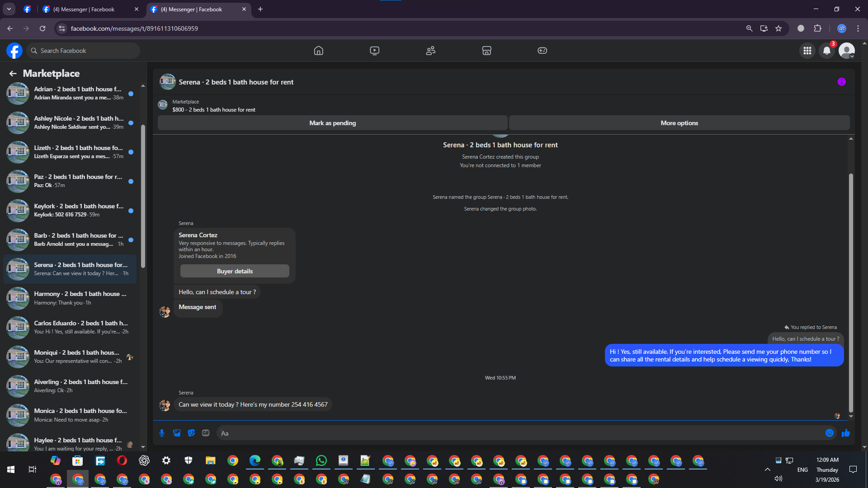Open the GIF picker icon
The height and width of the screenshot is (488, 868).
pos(206,433)
